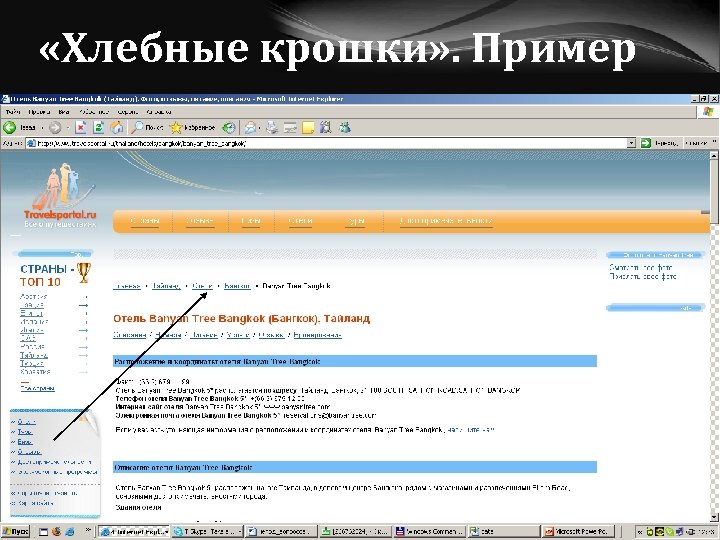Click the Отели breadcrumb link
The height and width of the screenshot is (540, 720).
point(202,286)
